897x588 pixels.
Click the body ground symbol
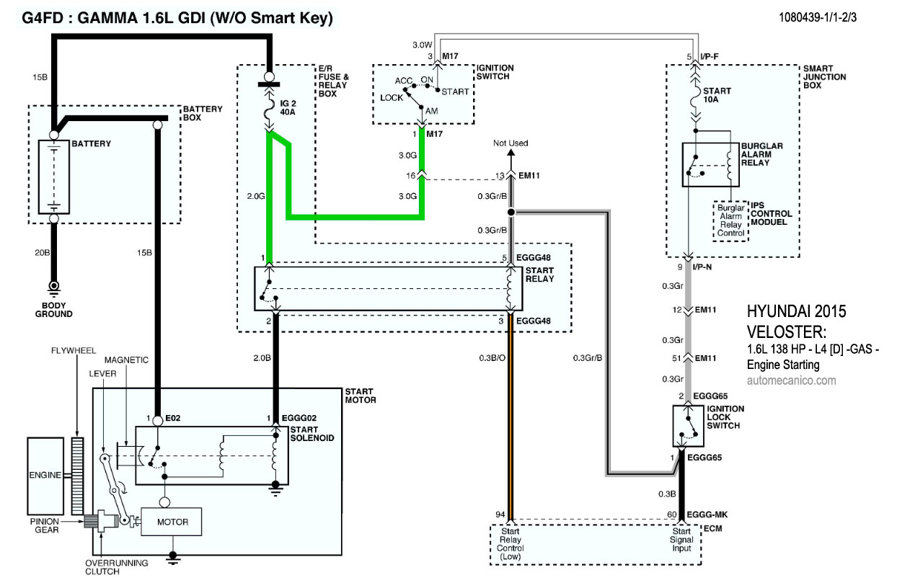tap(53, 288)
